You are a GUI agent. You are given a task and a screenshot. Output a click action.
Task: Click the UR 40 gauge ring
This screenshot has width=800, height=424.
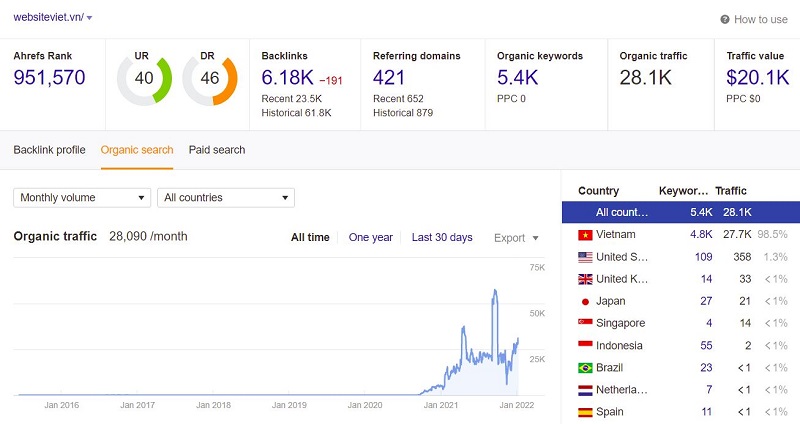click(x=144, y=79)
